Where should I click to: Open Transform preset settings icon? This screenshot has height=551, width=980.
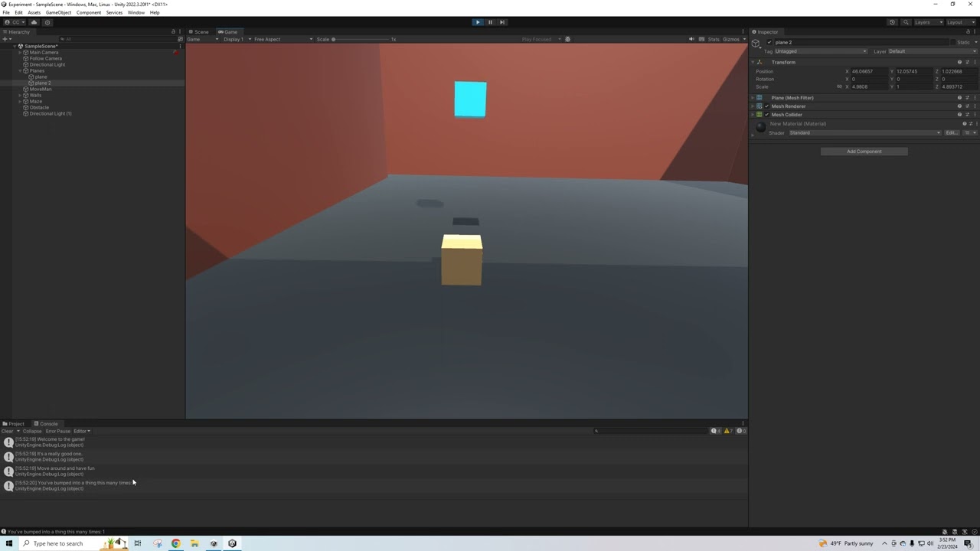pos(967,62)
